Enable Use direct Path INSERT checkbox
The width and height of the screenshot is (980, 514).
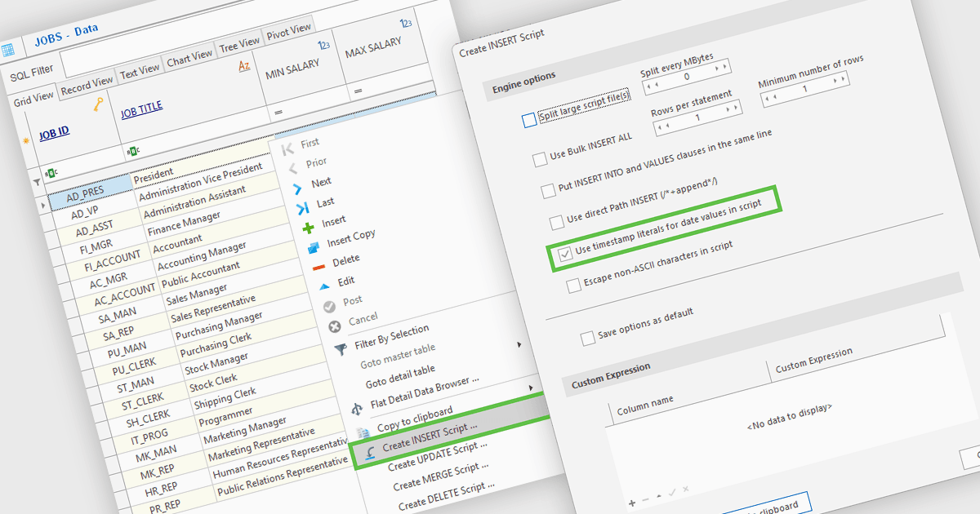556,222
